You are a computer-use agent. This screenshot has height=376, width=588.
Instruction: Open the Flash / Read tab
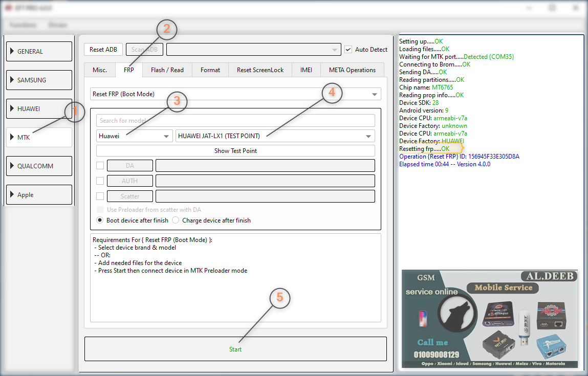pos(167,70)
